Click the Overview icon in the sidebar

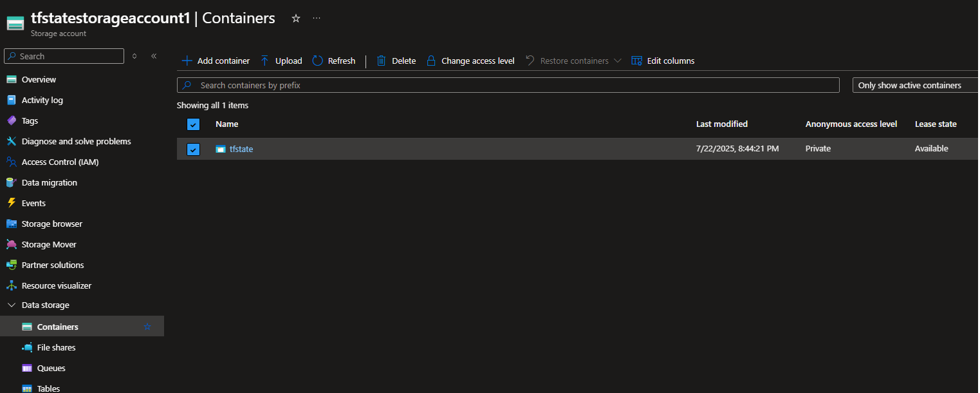click(x=11, y=80)
